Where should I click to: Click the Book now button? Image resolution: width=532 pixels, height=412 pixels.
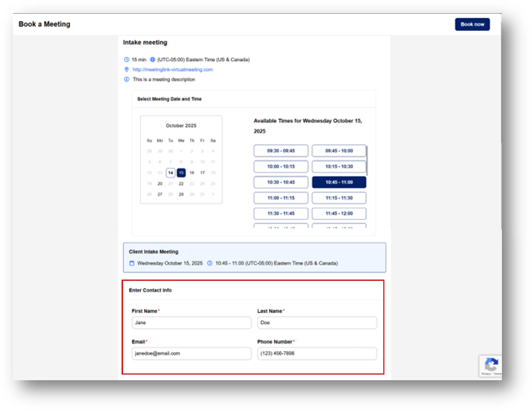(472, 24)
